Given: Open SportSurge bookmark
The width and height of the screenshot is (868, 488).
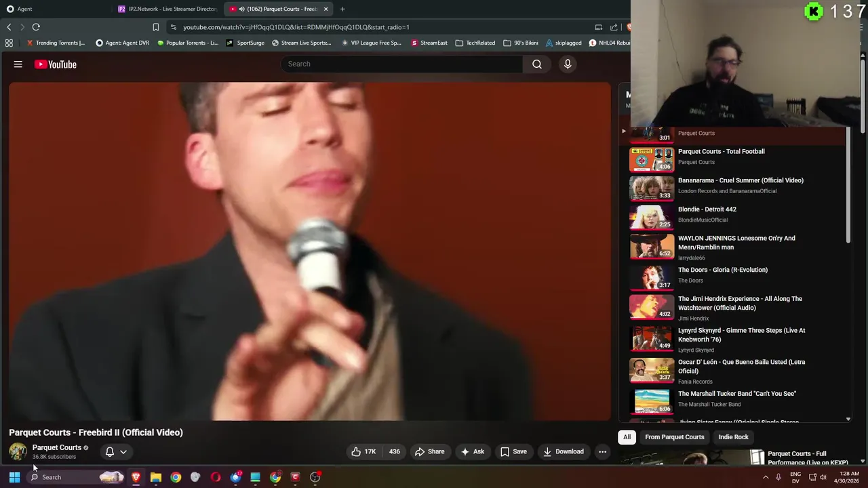Looking at the screenshot, I should 245,43.
